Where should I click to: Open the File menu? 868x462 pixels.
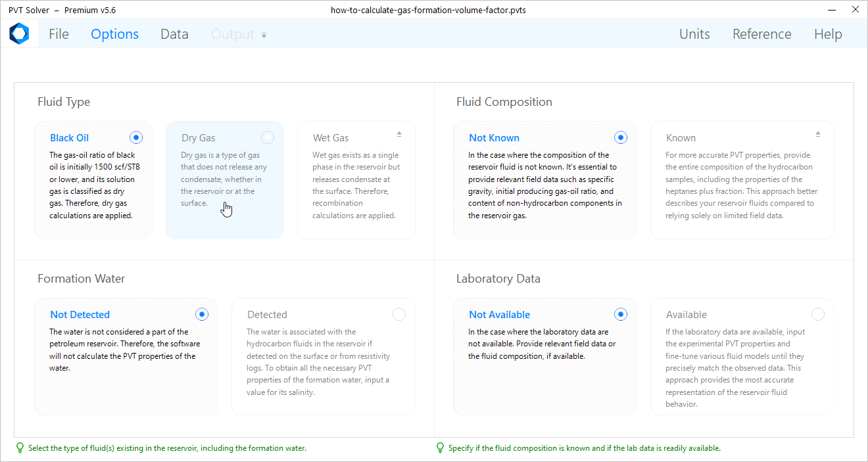click(x=59, y=34)
